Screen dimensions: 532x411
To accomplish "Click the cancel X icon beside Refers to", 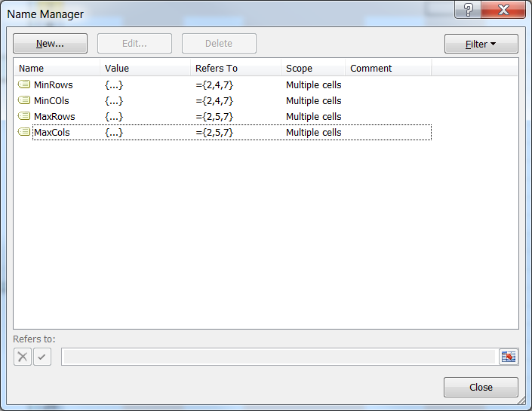I will pos(23,357).
